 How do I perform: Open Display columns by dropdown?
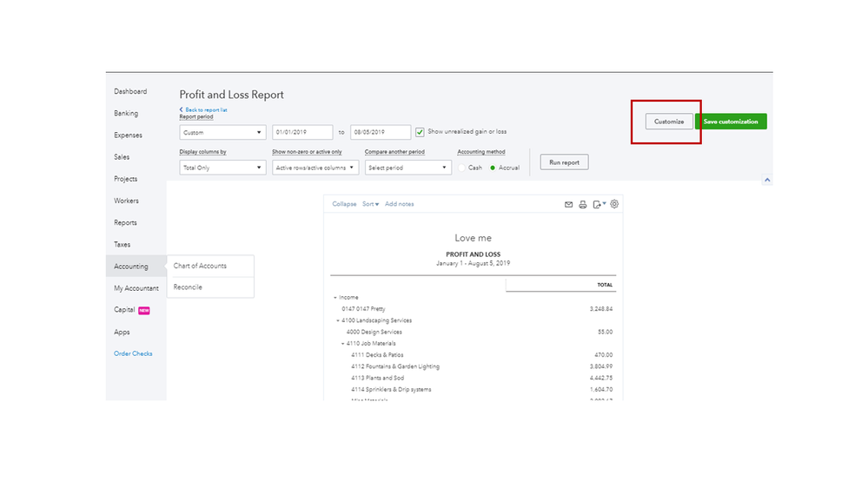tap(222, 168)
